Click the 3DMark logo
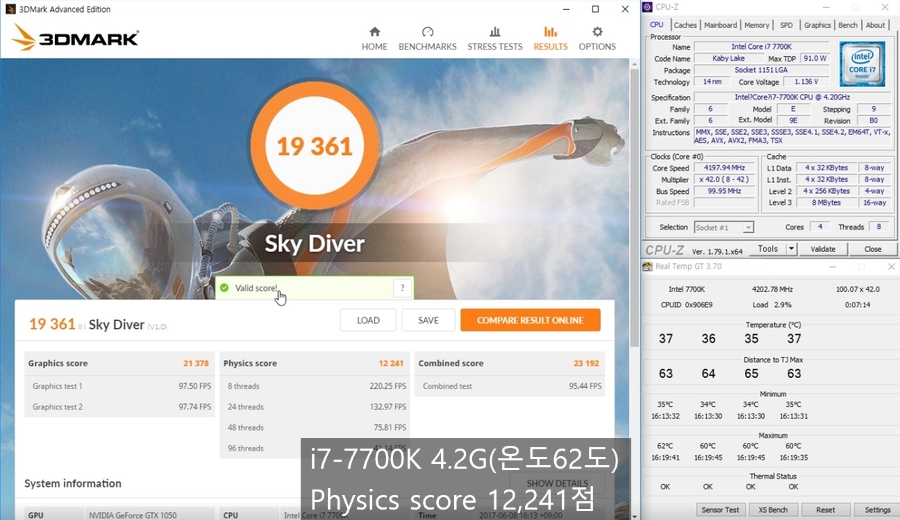This screenshot has width=900, height=520. (x=75, y=38)
